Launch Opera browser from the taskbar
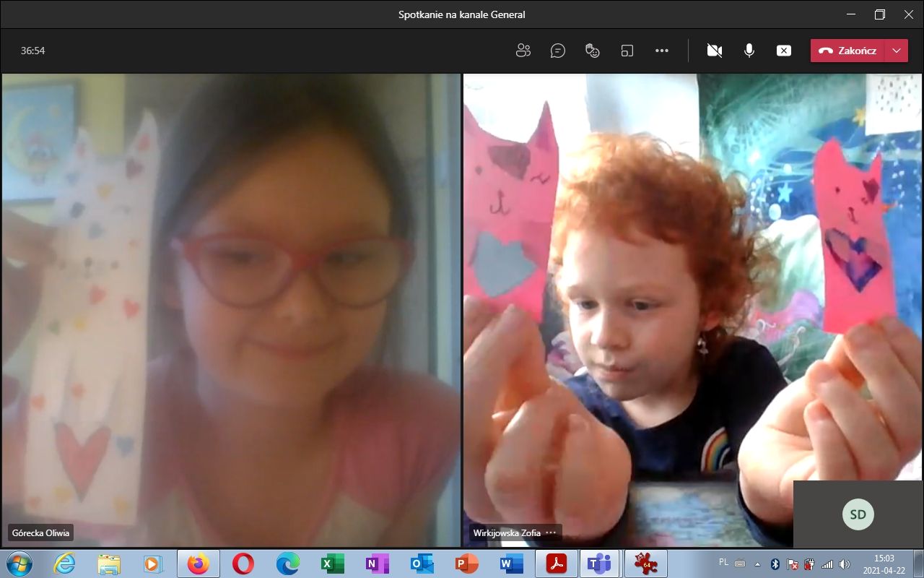924x578 pixels. (x=243, y=564)
